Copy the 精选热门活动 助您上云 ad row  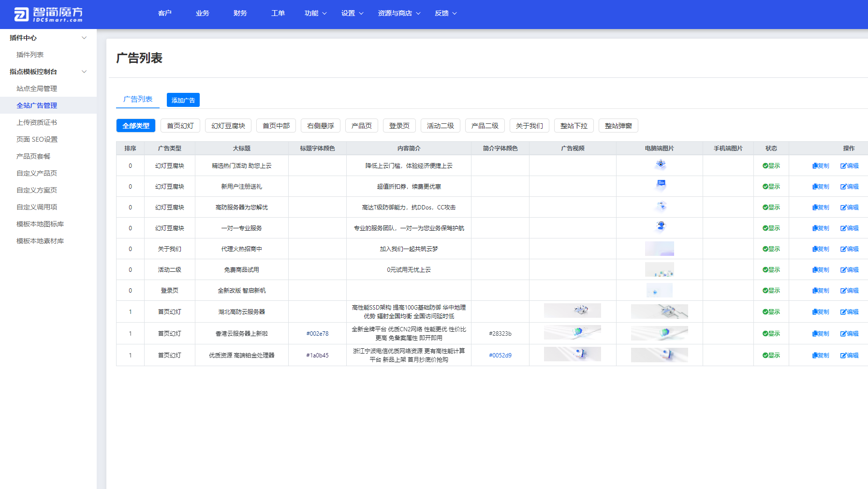pos(821,166)
